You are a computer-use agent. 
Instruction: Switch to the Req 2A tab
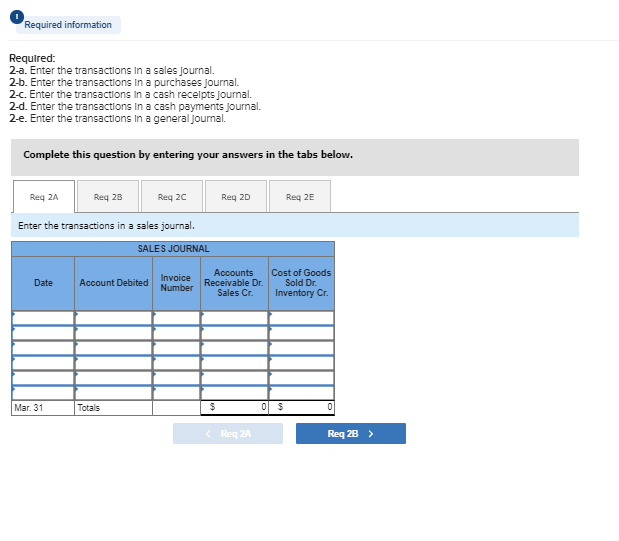click(x=44, y=197)
